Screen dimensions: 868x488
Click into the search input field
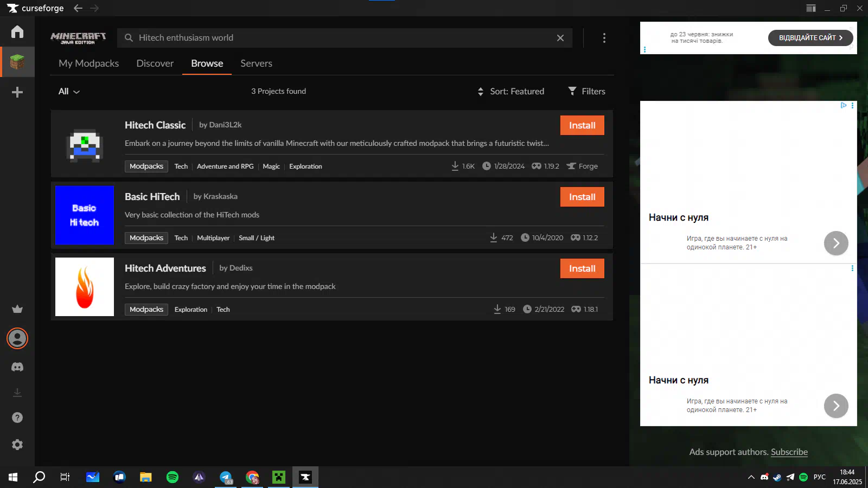(344, 38)
